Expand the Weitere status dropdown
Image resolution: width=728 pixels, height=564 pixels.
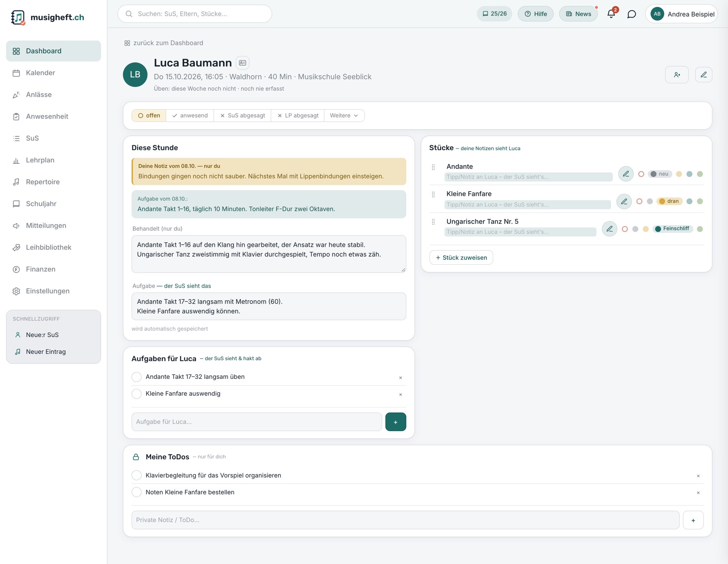click(344, 116)
